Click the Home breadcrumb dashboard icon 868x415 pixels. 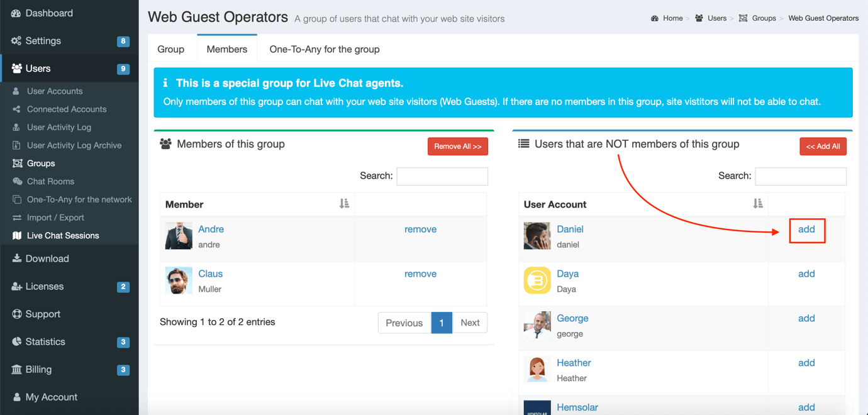click(x=655, y=18)
